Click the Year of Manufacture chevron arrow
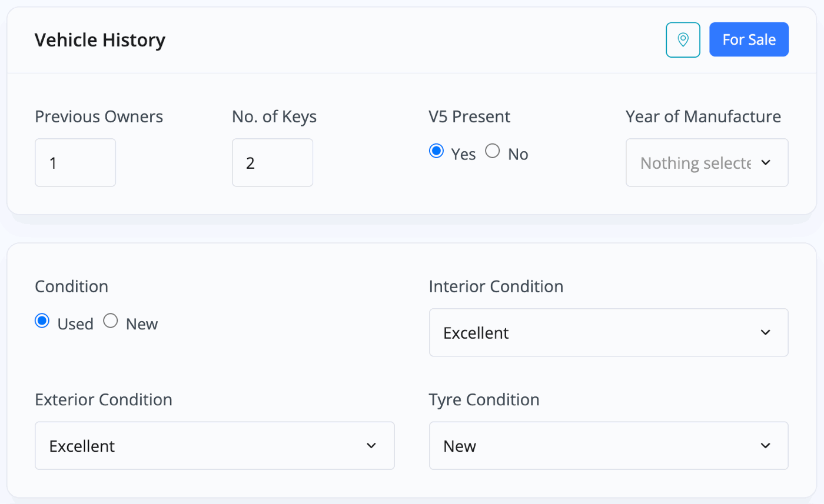The image size is (824, 504). click(x=765, y=162)
